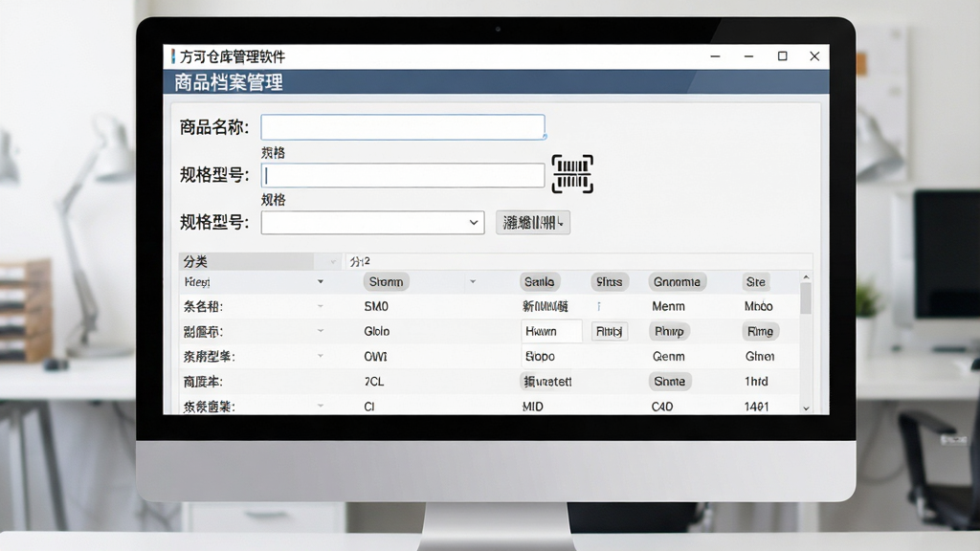Select the Stomm column pill
This screenshot has height=551, width=980.
coord(387,282)
